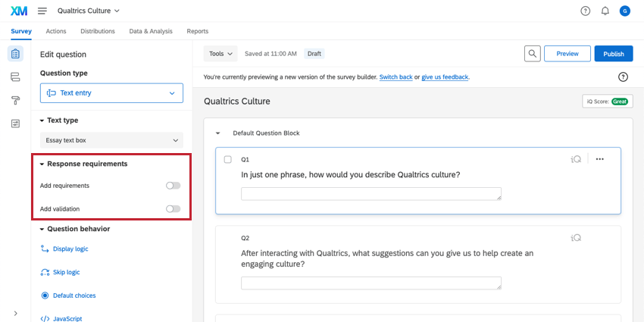644x322 pixels.
Task: Click the Q2 essay text input box
Action: click(371, 283)
